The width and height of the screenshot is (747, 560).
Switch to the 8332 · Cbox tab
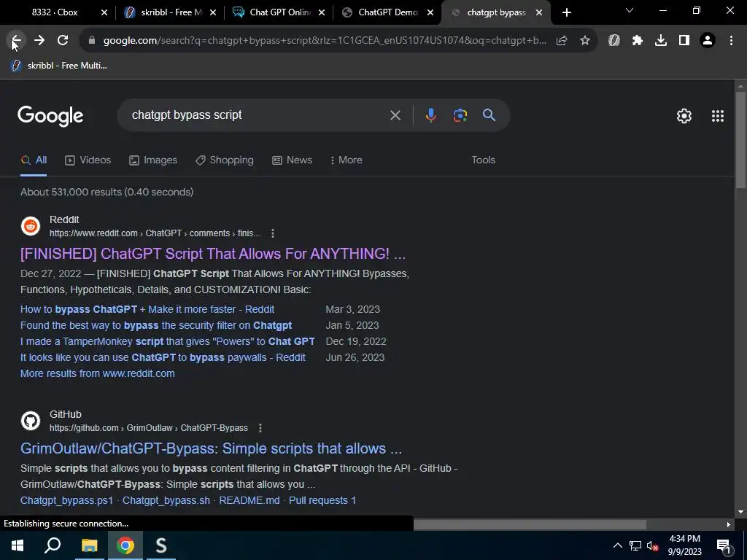(x=55, y=12)
